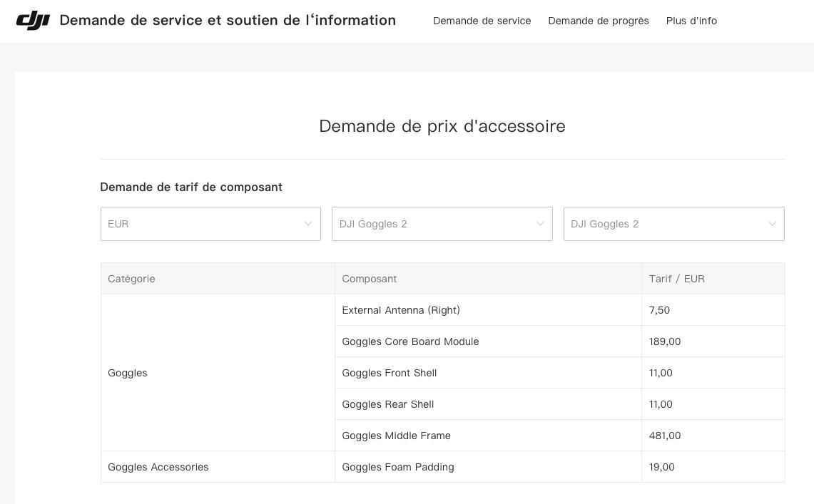Open the 'Demande de service' navigation link

(482, 21)
